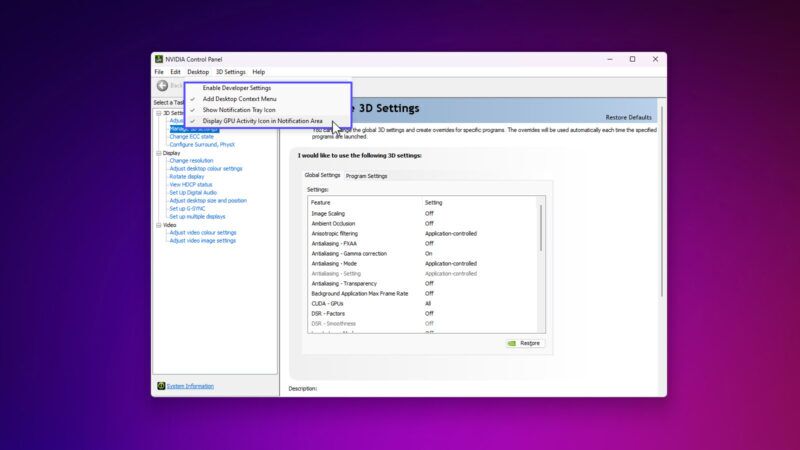Screen dimensions: 800x450
Task: Select the Background Application Max Frame Rate row
Action: pyautogui.click(x=360, y=293)
